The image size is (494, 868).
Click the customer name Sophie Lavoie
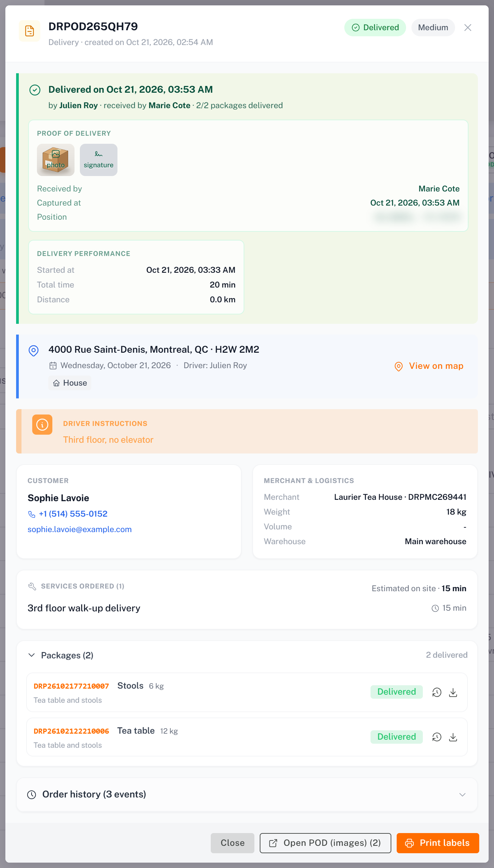(58, 498)
